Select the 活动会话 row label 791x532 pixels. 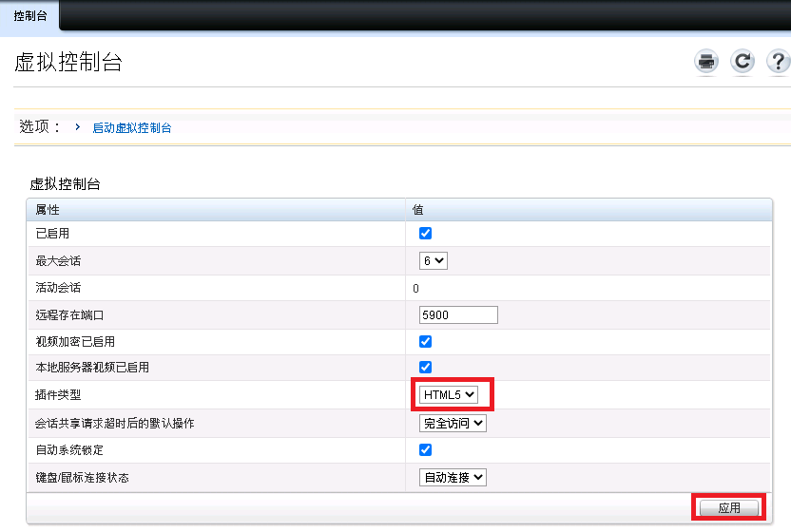click(x=58, y=288)
